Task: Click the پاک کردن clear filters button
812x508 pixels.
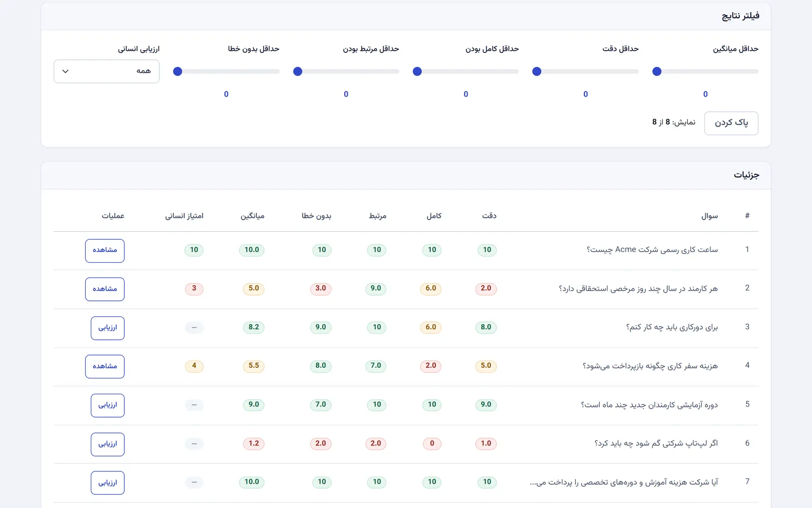Action: pos(731,123)
